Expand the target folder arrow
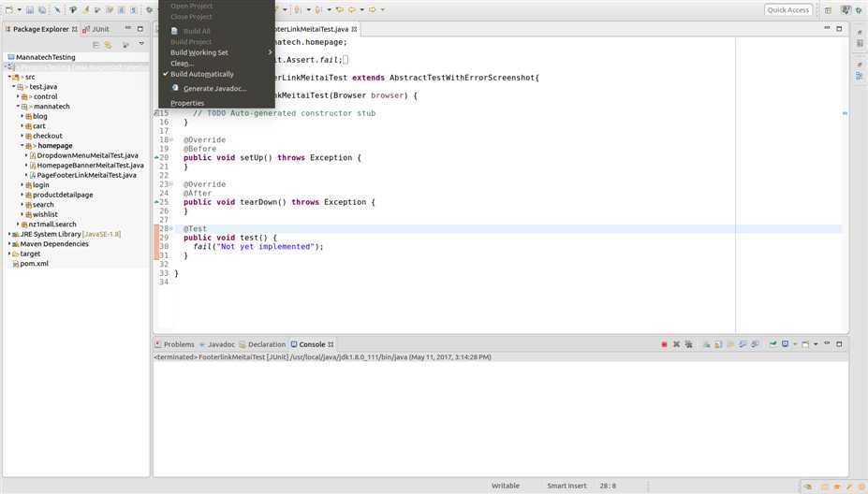Screen dimensions: 868x494 click(9, 254)
